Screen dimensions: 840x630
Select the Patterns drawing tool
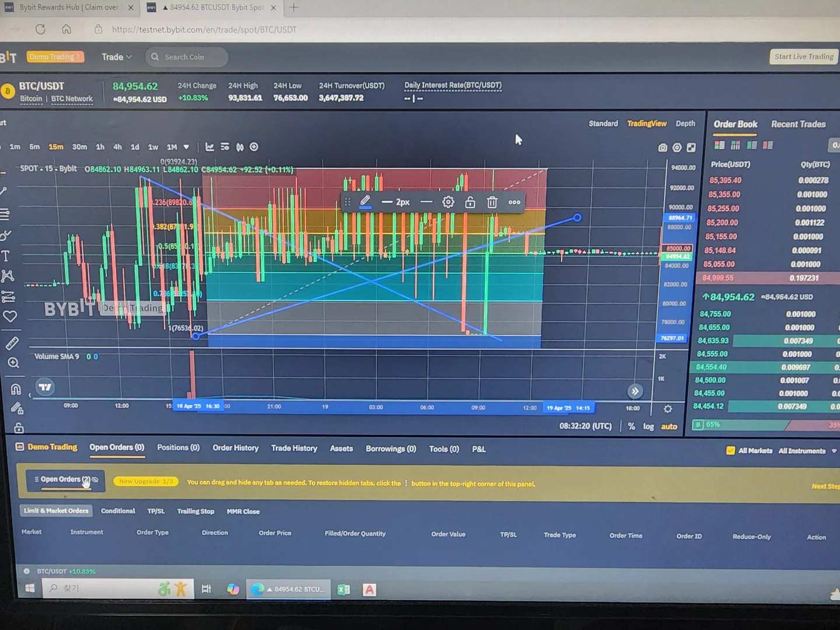[x=7, y=276]
